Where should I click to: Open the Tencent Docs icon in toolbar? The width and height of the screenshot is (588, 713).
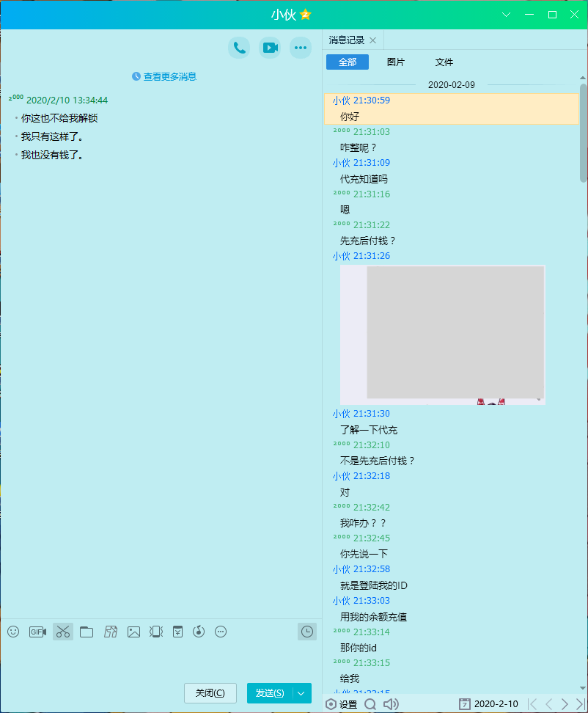click(x=111, y=632)
